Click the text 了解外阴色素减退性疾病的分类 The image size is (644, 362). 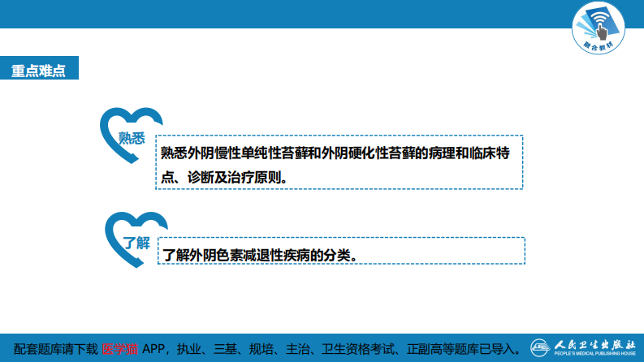pyautogui.click(x=260, y=256)
